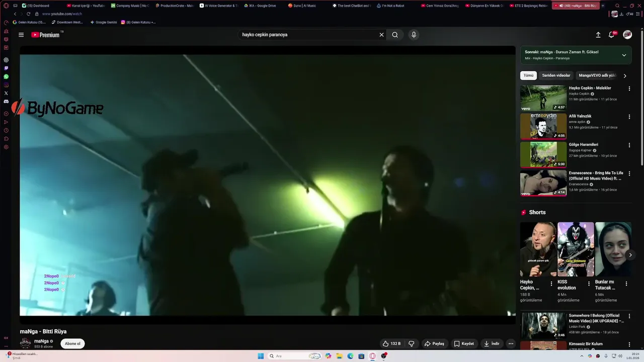Screen dimensions: 644x362
Task: Open the create/upload icon in YouTube header
Action: coord(598,35)
